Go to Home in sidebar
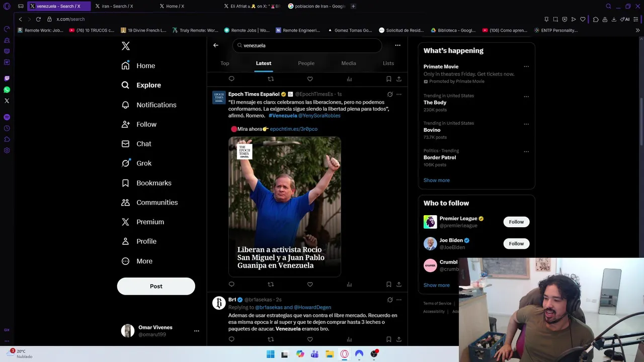The width and height of the screenshot is (644, 362). 138,66
